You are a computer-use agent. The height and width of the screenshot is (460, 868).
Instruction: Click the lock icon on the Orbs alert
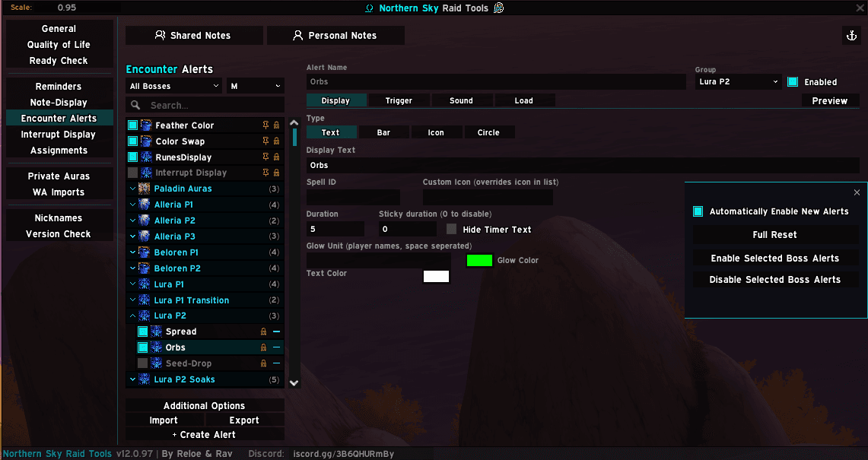[x=263, y=347]
